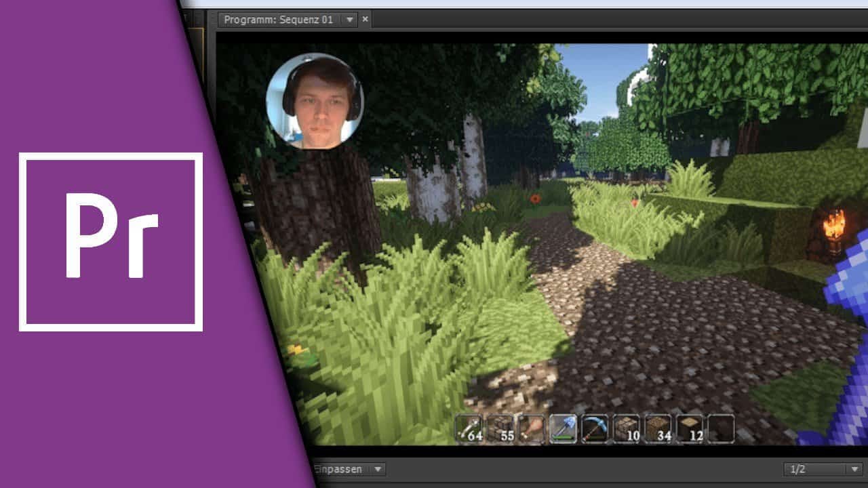The width and height of the screenshot is (868, 488).
Task: Click the Premiere Pro 'Pr' logo
Action: pyautogui.click(x=111, y=241)
